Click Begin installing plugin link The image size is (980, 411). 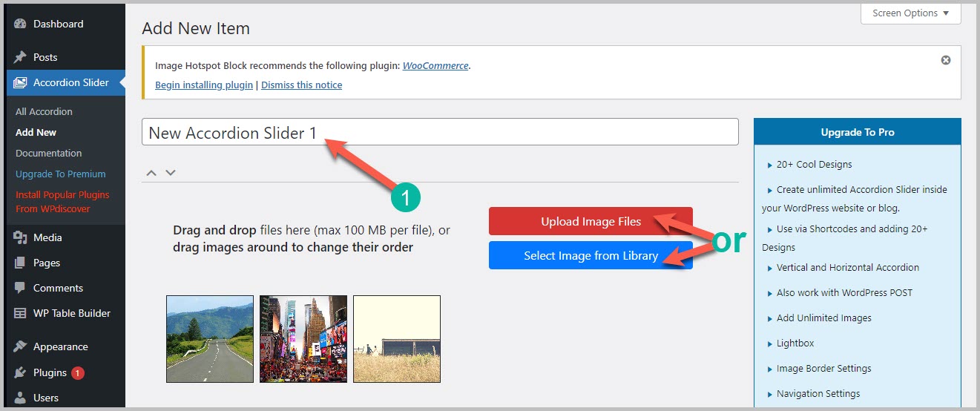tap(204, 85)
